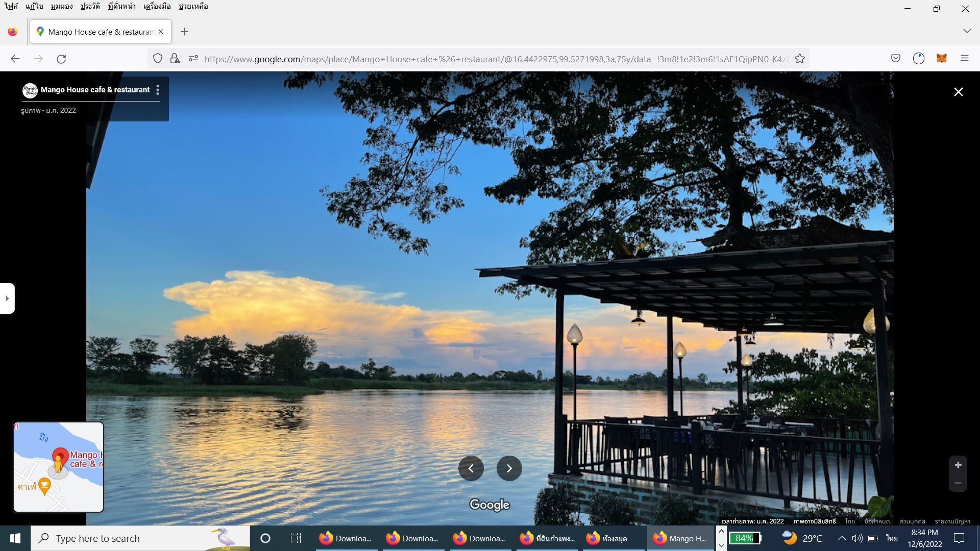This screenshot has height=551, width=980.
Task: Open the site permissions icon in the address bar
Action: (x=193, y=59)
